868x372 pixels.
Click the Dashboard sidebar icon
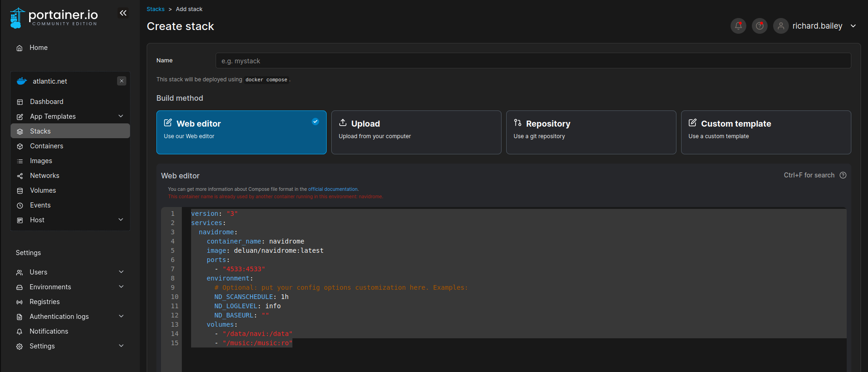point(20,102)
